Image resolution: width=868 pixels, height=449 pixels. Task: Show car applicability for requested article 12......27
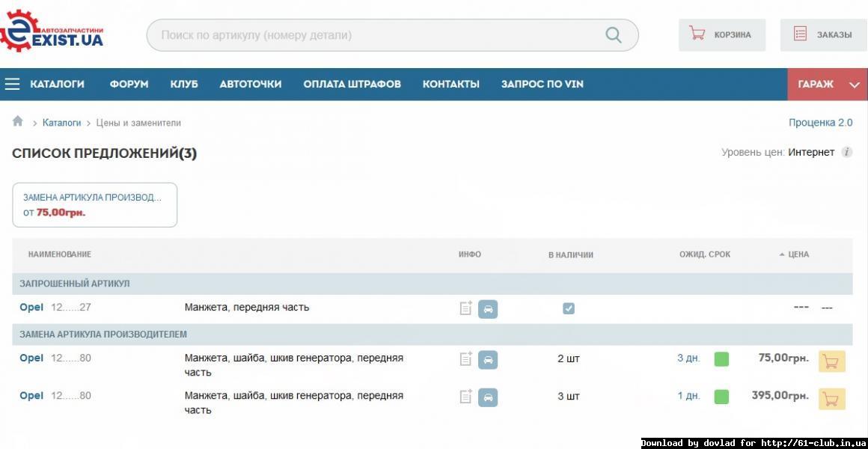pyautogui.click(x=488, y=309)
